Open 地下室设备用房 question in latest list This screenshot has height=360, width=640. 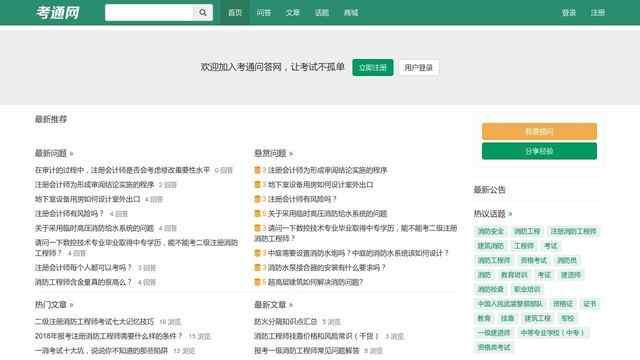pyautogui.click(x=88, y=199)
